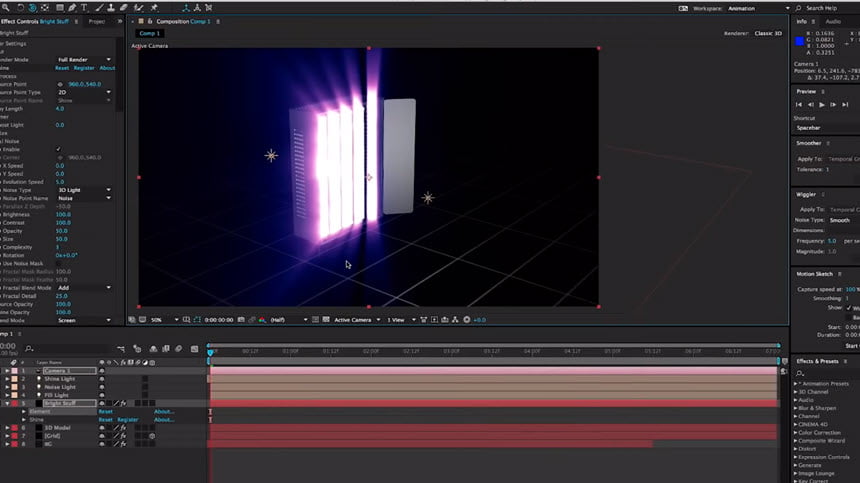Open the Info panel tab

[x=801, y=21]
